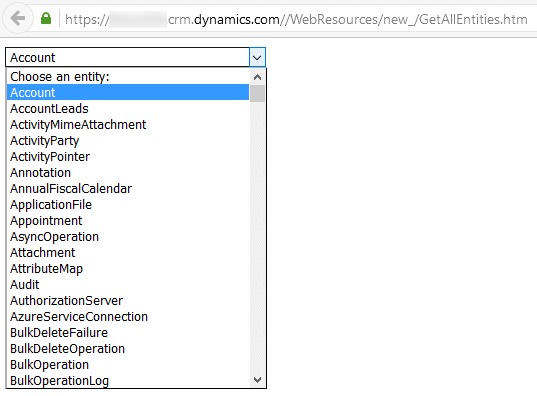Click the Account combo box field

click(135, 57)
